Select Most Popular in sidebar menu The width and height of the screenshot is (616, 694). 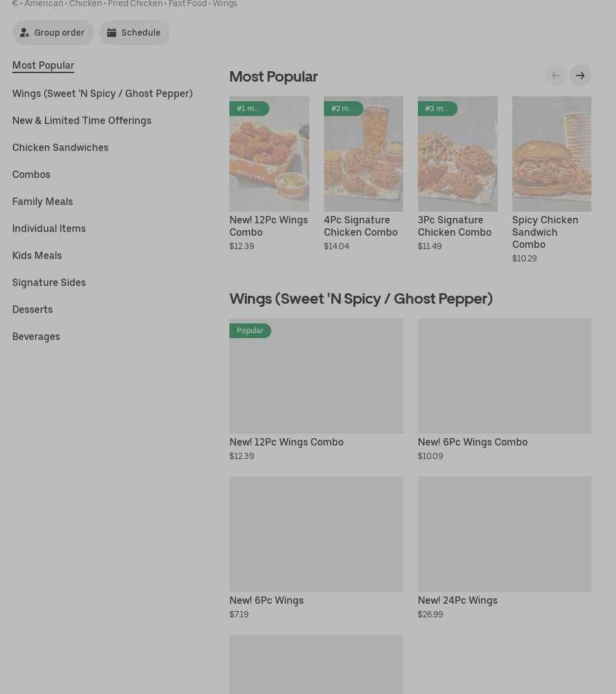point(43,65)
